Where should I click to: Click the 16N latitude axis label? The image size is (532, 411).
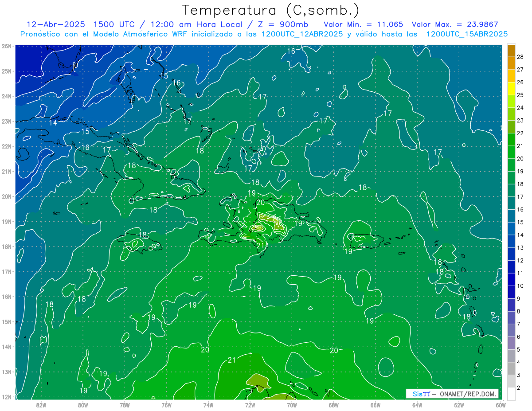tap(6, 297)
